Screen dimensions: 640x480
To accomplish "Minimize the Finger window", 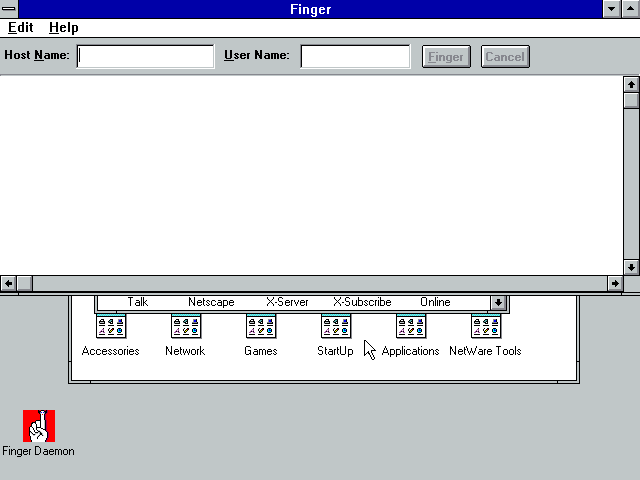I will (611, 9).
